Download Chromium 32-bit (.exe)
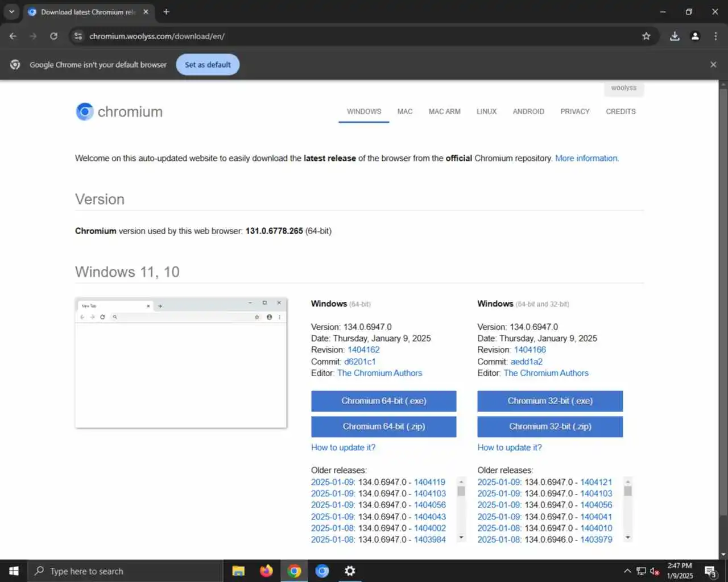The width and height of the screenshot is (728, 582). (550, 401)
